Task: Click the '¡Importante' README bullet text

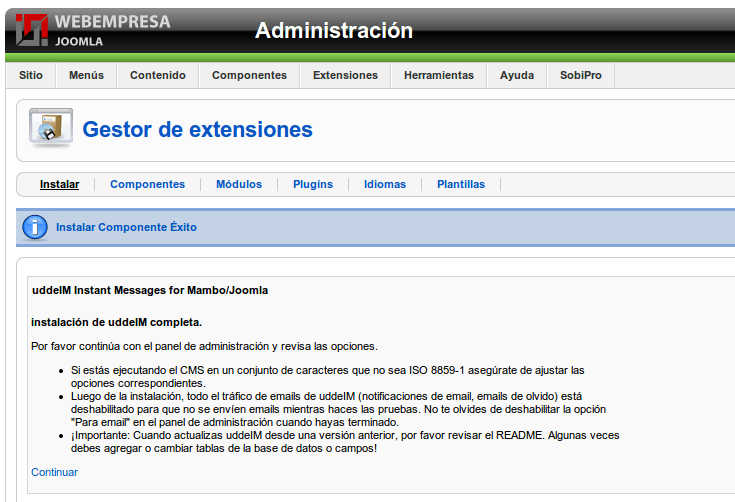Action: (x=345, y=442)
